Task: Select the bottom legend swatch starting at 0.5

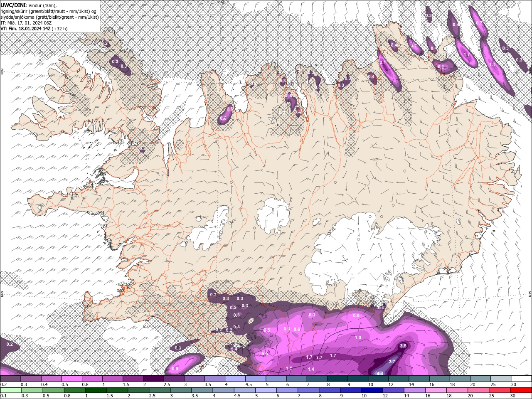Action: [53, 390]
